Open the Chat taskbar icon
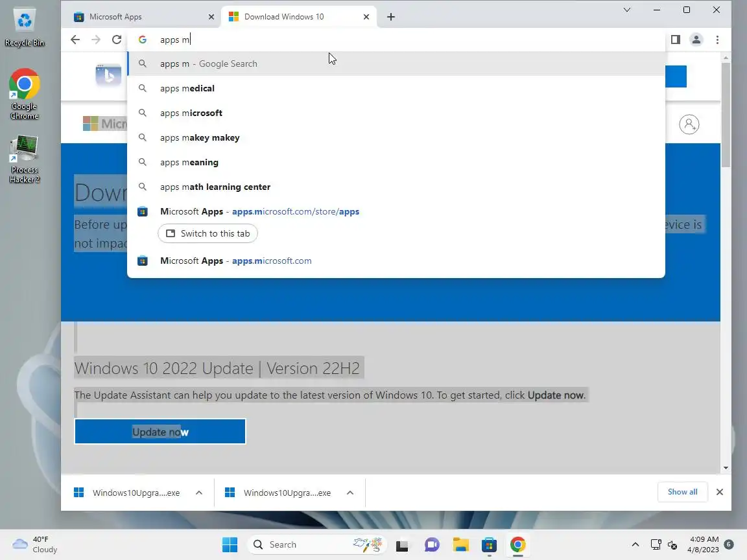 pos(432,544)
